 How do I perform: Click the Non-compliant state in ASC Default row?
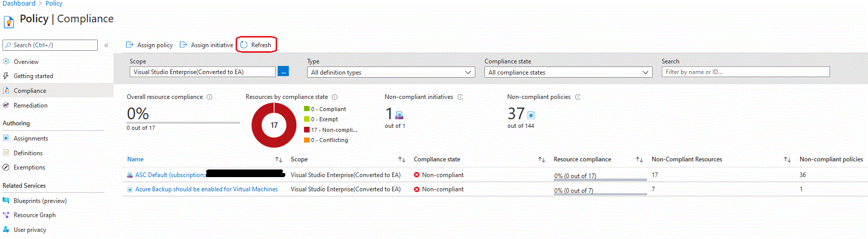click(x=439, y=175)
